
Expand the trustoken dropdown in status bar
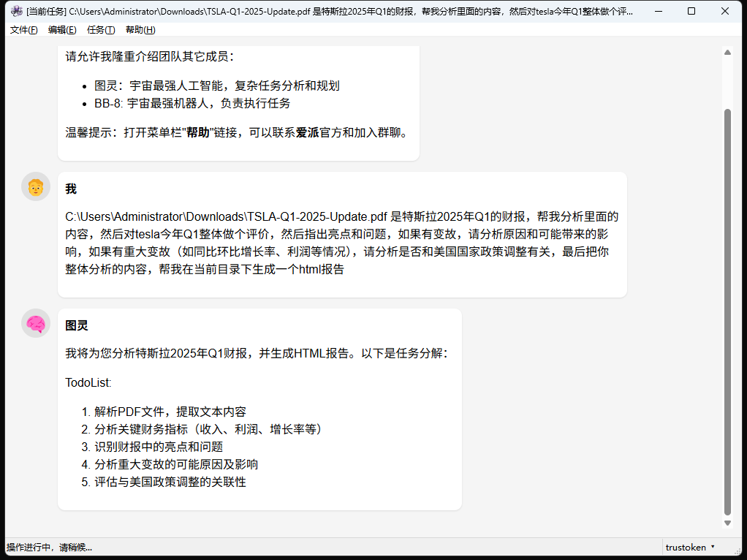(690, 547)
